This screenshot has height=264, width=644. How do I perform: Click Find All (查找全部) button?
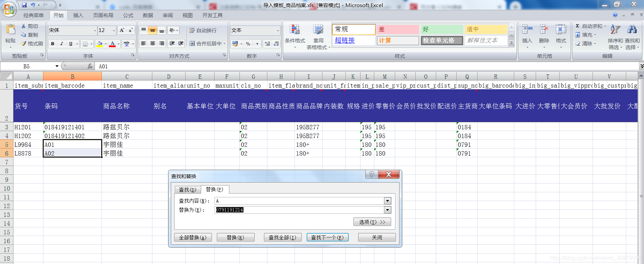282,237
